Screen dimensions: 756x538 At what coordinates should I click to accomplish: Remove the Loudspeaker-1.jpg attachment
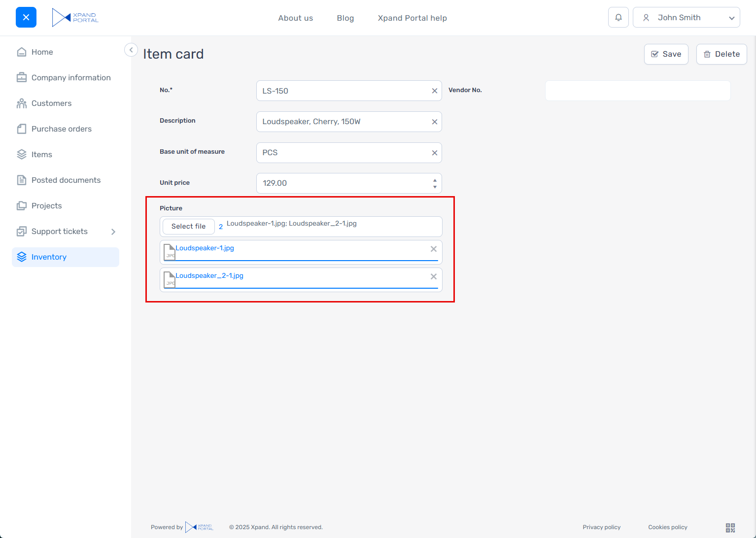(x=433, y=249)
